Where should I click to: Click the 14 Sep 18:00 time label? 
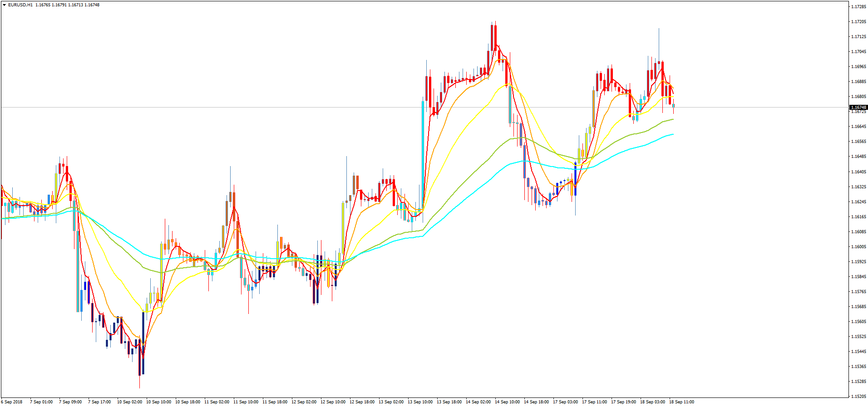pos(537,402)
